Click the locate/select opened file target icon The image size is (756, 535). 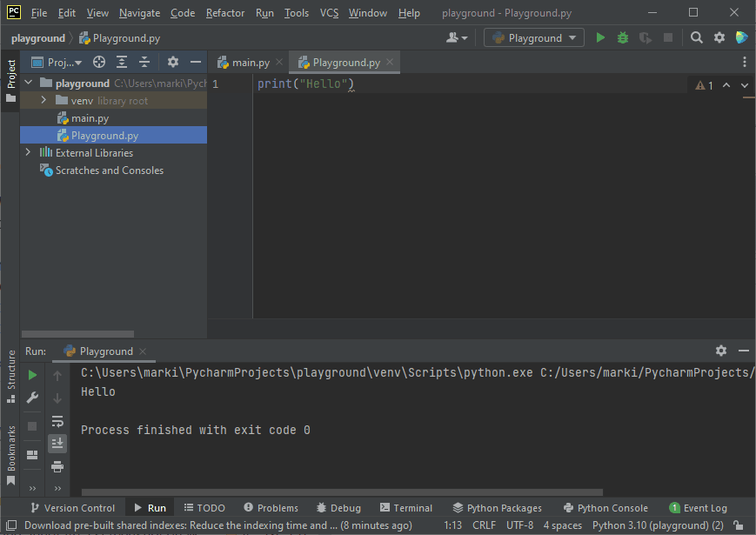click(x=99, y=62)
